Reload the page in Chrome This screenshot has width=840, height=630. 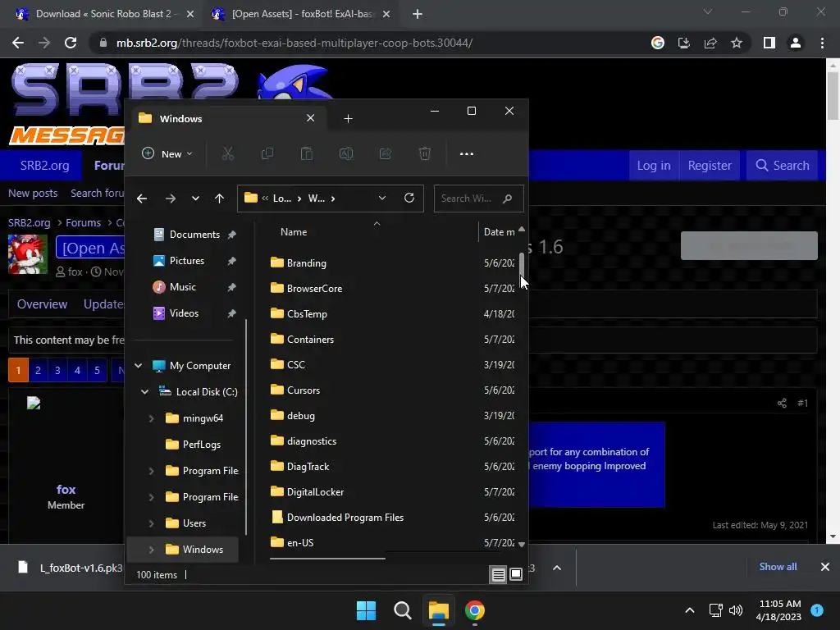pyautogui.click(x=71, y=43)
